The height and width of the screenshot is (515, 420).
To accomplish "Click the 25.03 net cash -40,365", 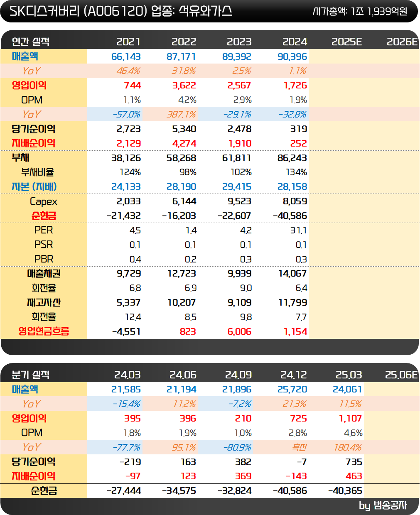I will tap(345, 490).
